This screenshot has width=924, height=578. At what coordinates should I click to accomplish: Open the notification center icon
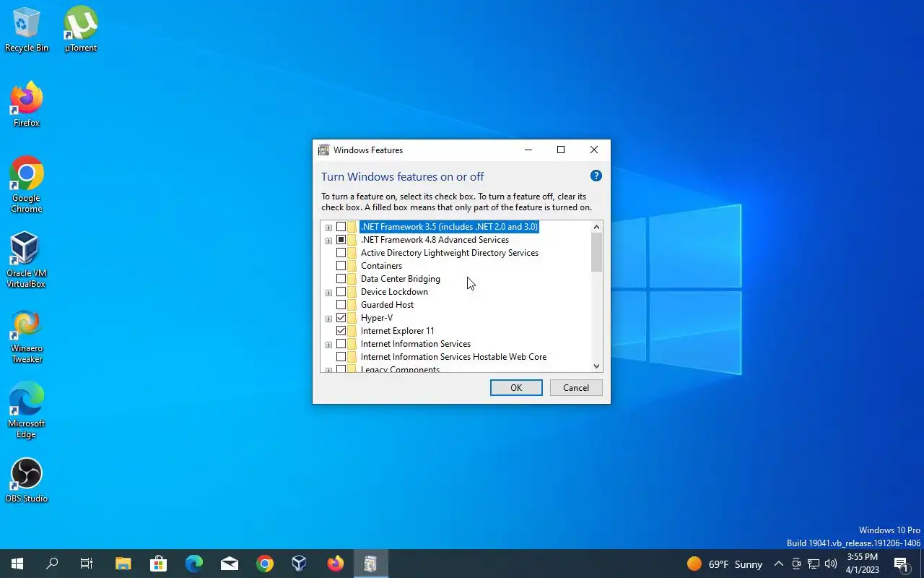click(902, 564)
